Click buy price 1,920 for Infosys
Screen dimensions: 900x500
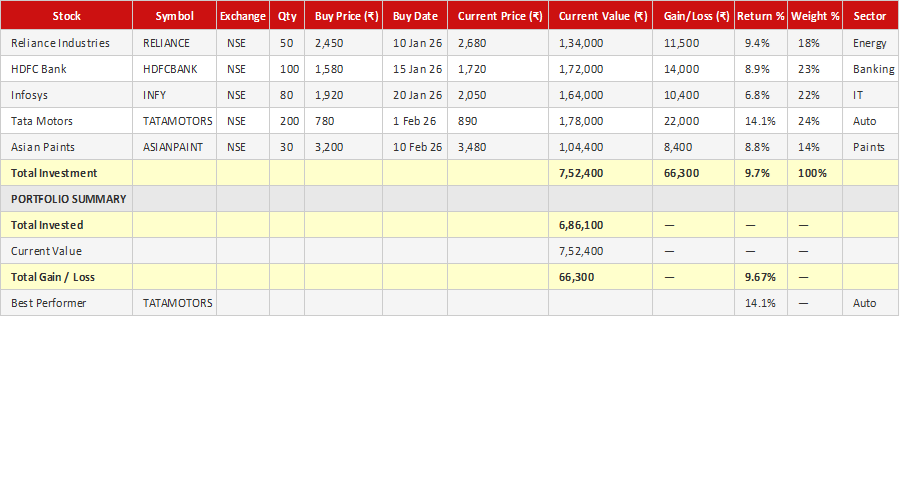point(344,95)
